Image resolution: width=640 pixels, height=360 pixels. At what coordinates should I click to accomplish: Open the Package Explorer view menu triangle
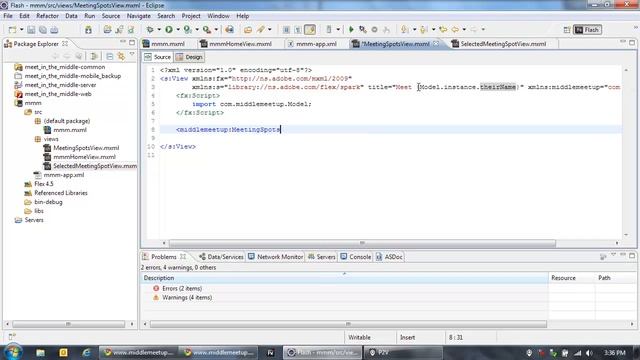132,55
